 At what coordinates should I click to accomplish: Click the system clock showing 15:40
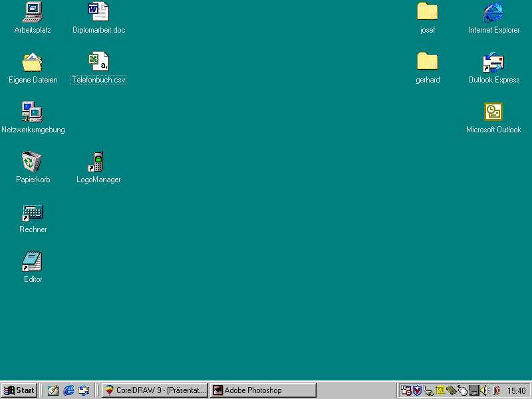pos(516,390)
